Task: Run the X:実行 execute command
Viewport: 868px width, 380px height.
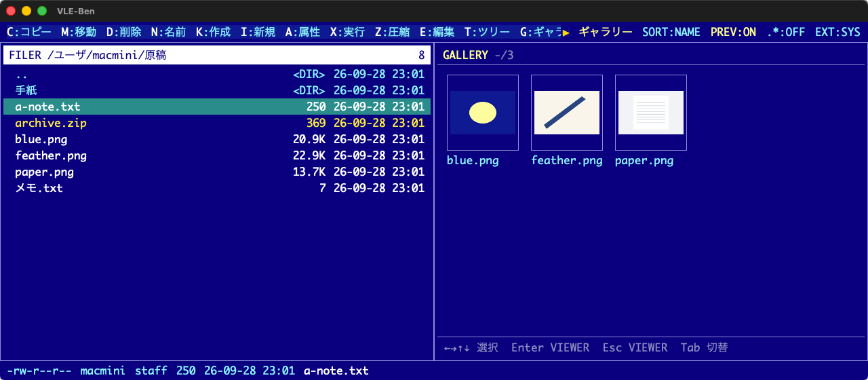Action: point(347,32)
